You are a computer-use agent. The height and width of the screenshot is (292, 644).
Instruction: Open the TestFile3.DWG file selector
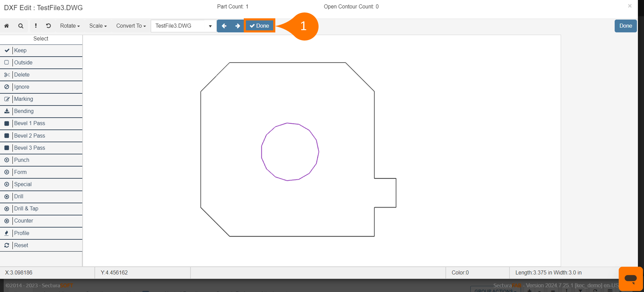183,26
